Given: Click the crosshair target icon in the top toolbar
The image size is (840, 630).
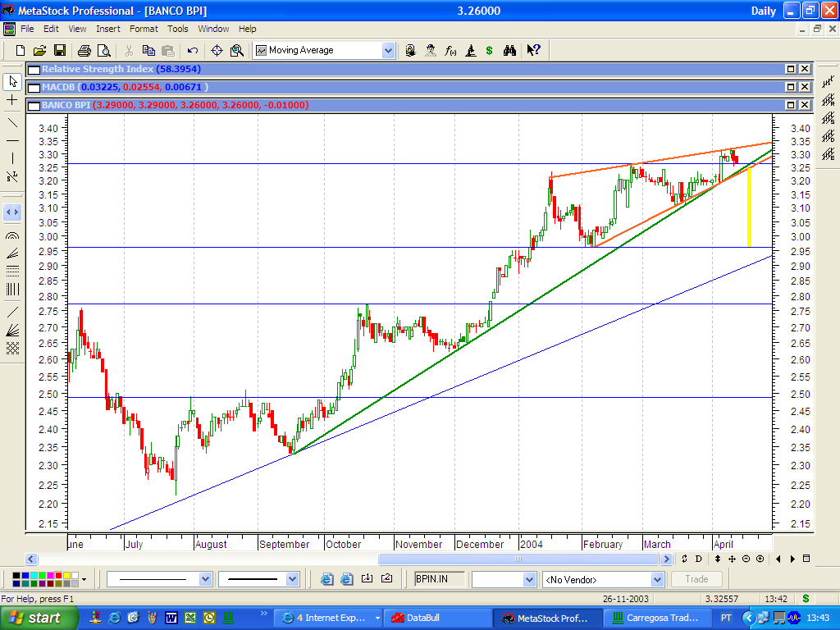Looking at the screenshot, I should pyautogui.click(x=217, y=50).
